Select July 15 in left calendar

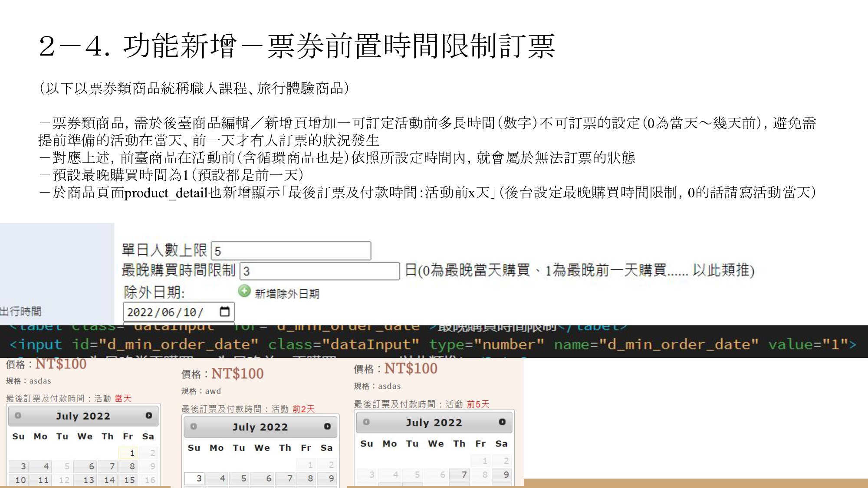coord(129,480)
